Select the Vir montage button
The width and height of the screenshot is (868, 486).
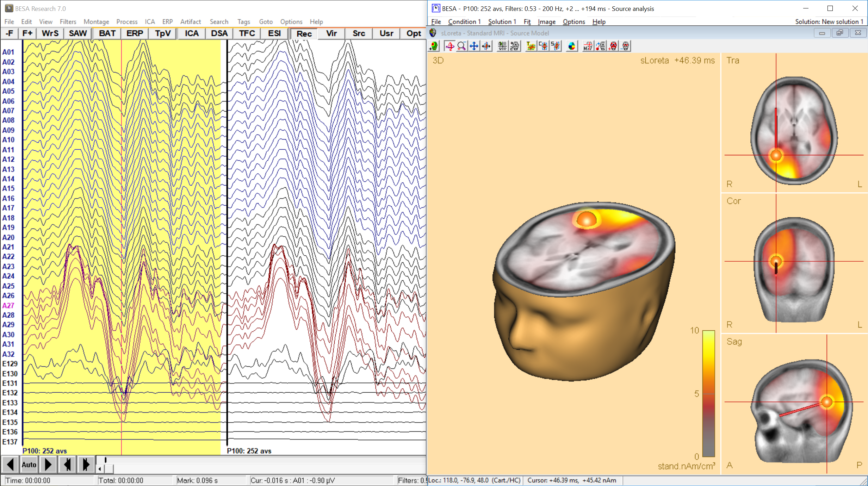click(x=331, y=33)
